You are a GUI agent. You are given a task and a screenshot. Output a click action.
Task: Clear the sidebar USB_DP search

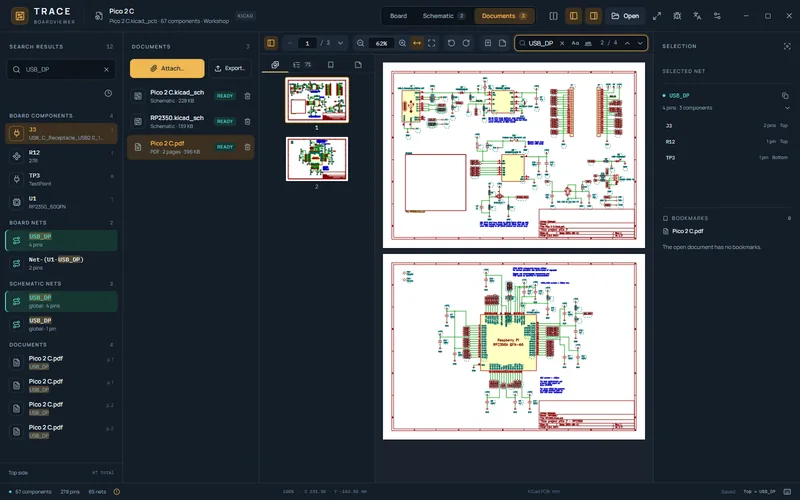[x=106, y=69]
